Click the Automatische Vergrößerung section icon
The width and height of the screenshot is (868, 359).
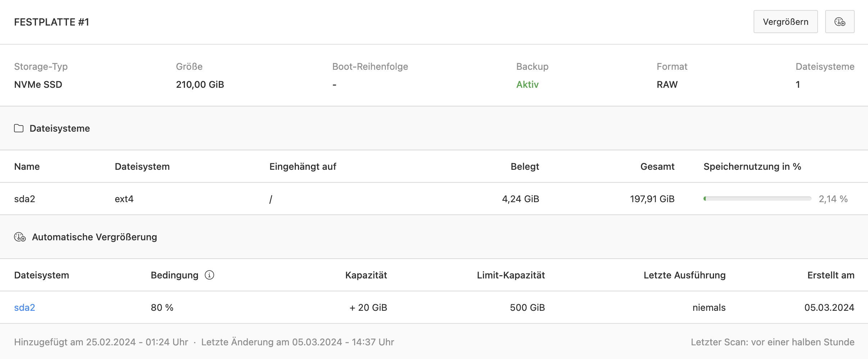point(20,237)
